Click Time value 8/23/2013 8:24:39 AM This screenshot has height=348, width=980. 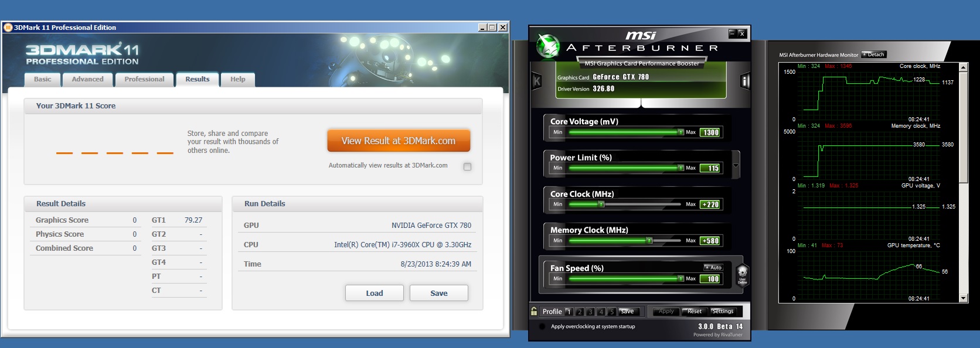(x=436, y=264)
